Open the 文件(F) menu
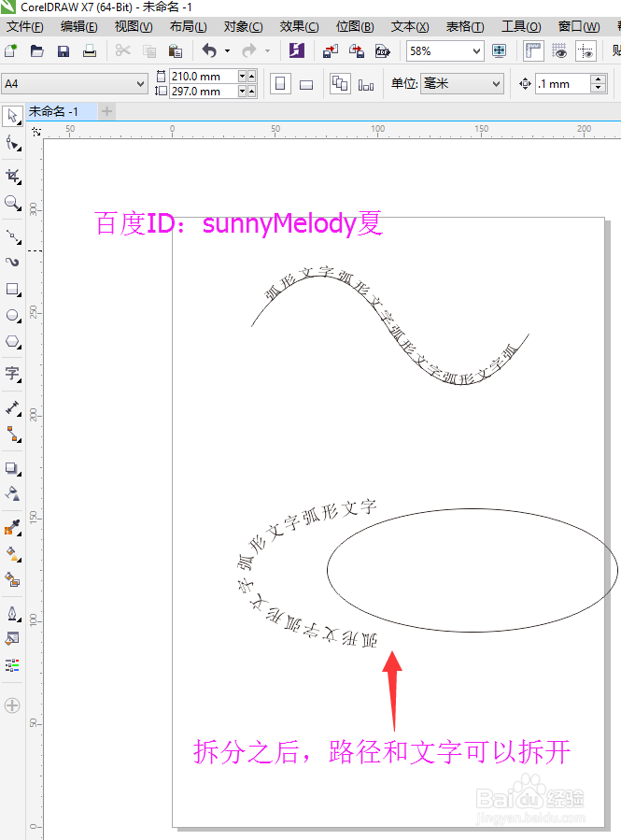Image resolution: width=621 pixels, height=840 pixels. pos(24,26)
